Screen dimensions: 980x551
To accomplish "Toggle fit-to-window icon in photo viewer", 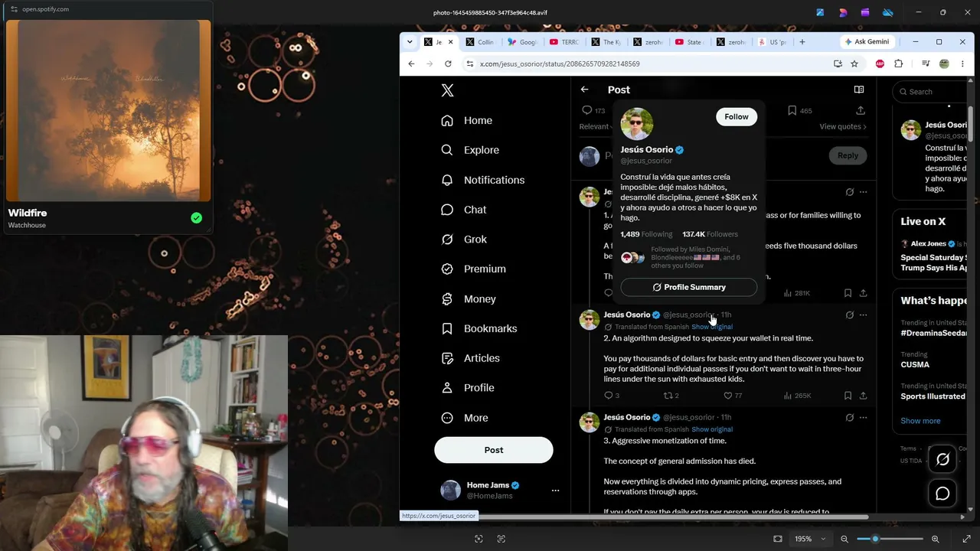I will (778, 539).
